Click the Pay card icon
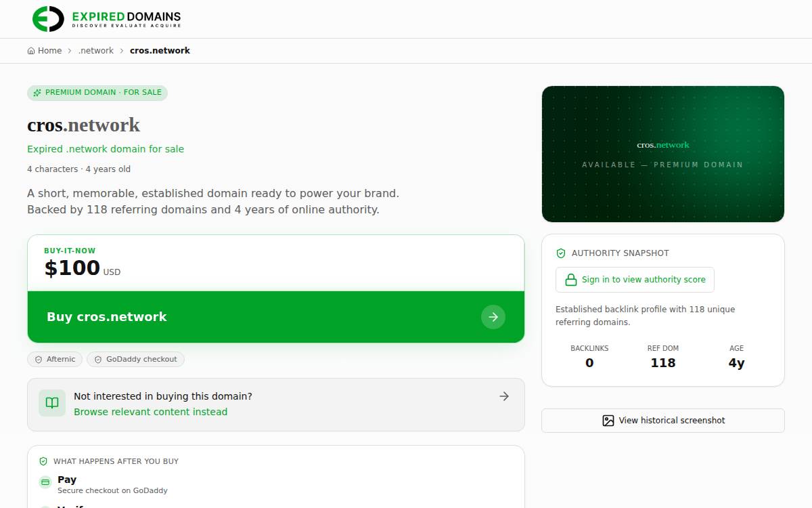Viewport: 812px width, 508px height. tap(45, 482)
